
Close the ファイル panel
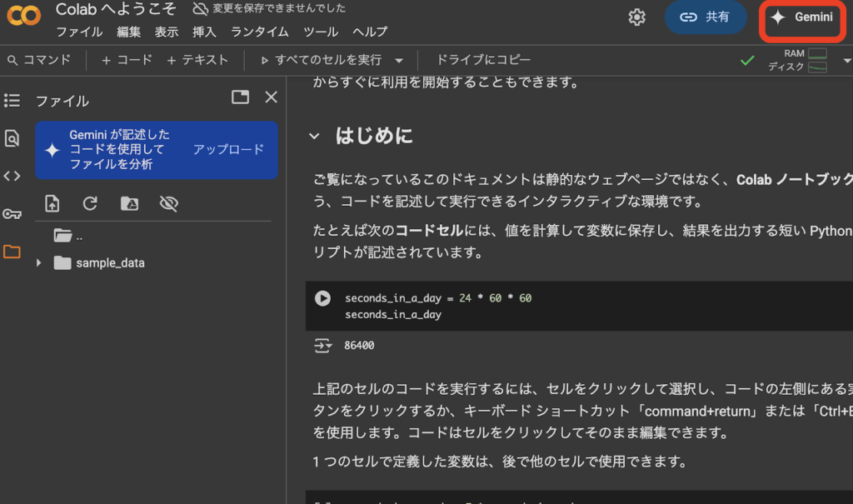tap(271, 97)
